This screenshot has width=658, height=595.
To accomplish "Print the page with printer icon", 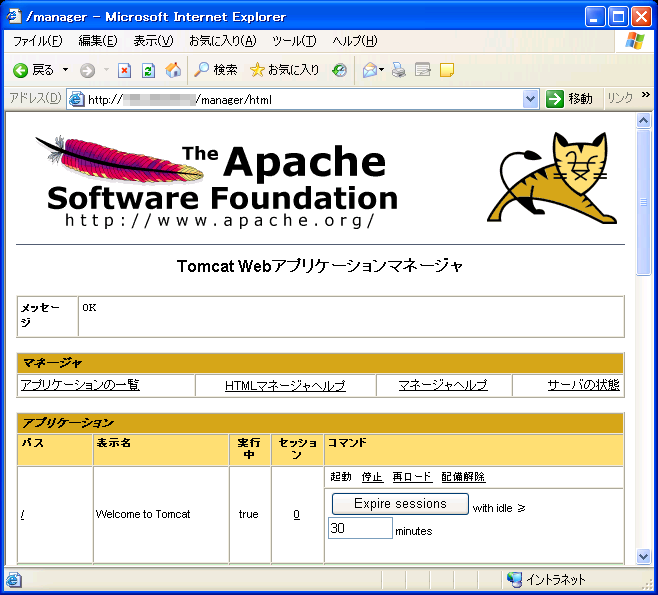I will pos(399,70).
